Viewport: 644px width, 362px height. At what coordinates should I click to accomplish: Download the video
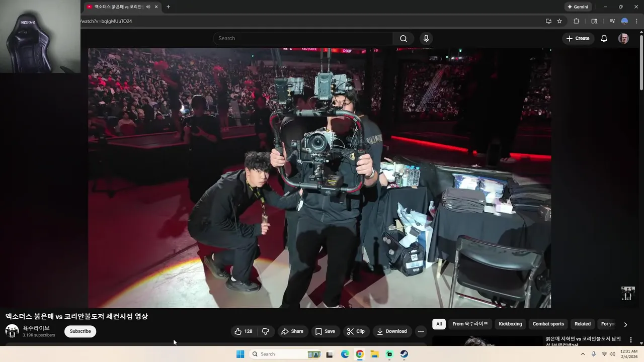click(392, 331)
